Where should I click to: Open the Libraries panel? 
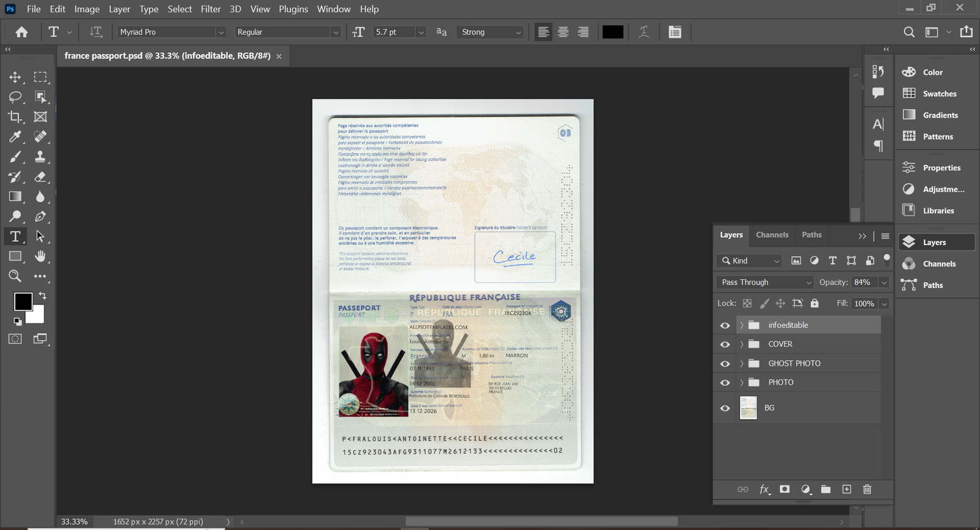point(937,211)
